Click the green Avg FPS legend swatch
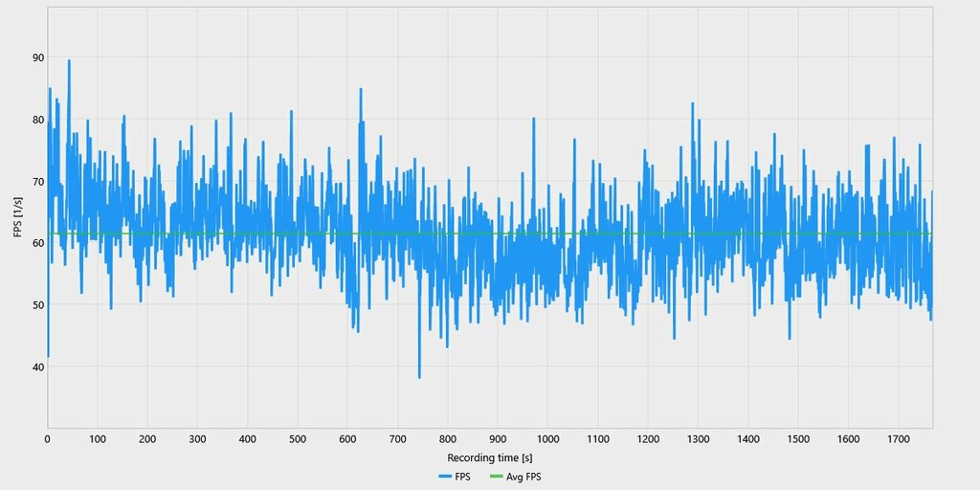The image size is (980, 490). coord(496,477)
